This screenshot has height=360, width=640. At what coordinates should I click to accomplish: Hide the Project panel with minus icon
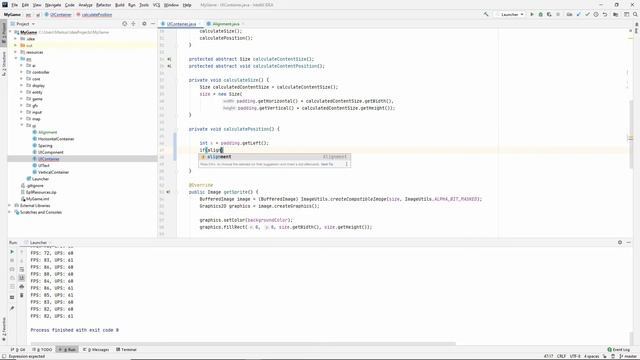pos(153,24)
